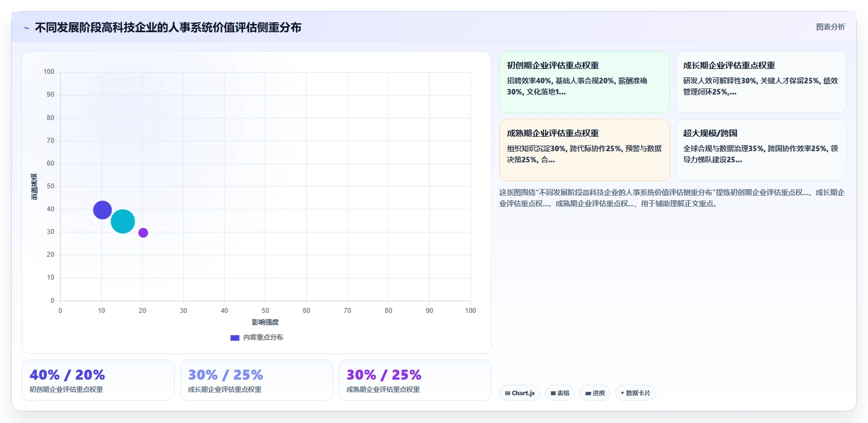Click the x-axis tick label 90

pyautogui.click(x=429, y=311)
